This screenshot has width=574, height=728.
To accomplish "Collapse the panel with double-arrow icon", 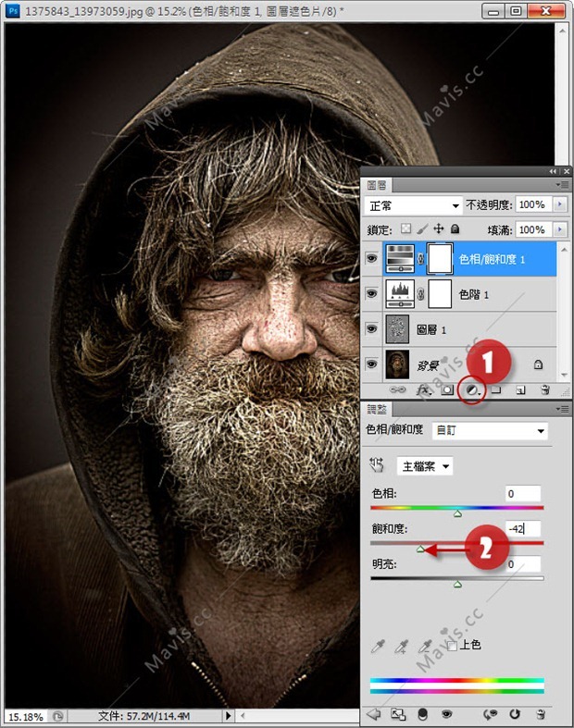I will [553, 171].
